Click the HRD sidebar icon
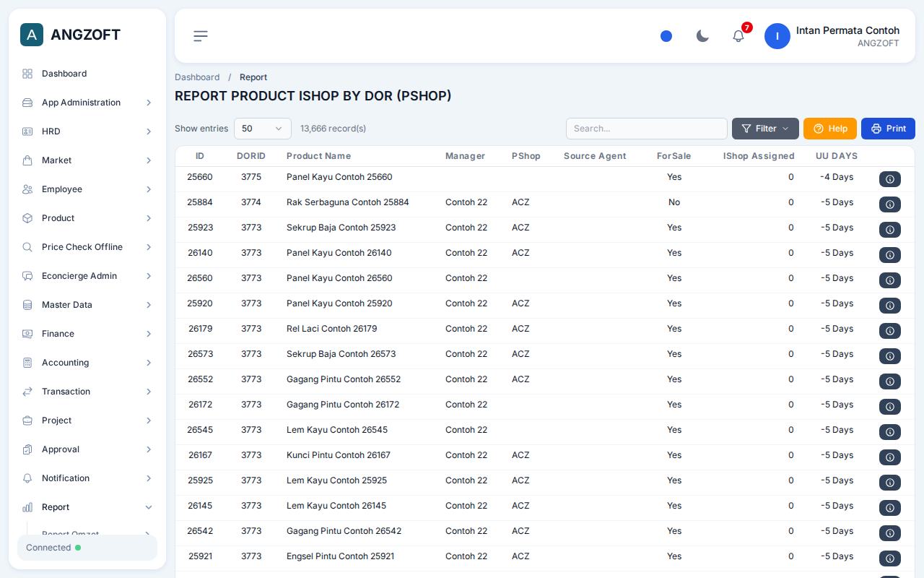 [x=27, y=131]
